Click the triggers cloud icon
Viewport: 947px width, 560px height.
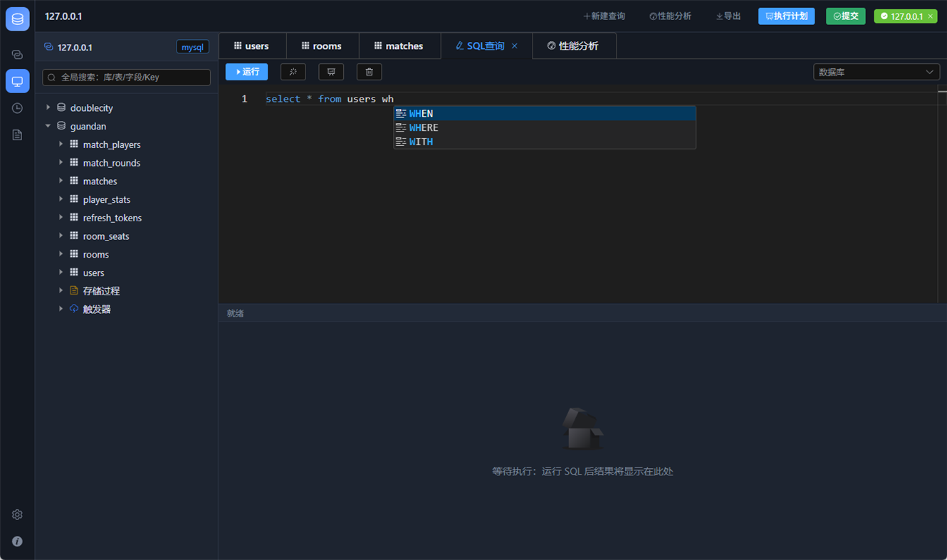click(74, 309)
